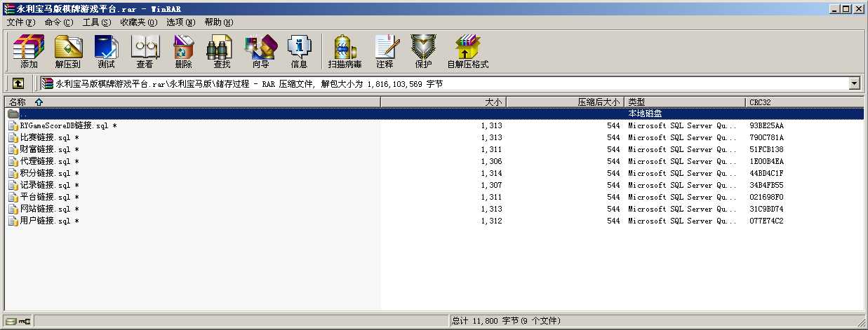Select file name RYGameScoreDB链接.sql
The image size is (868, 330).
(x=68, y=125)
